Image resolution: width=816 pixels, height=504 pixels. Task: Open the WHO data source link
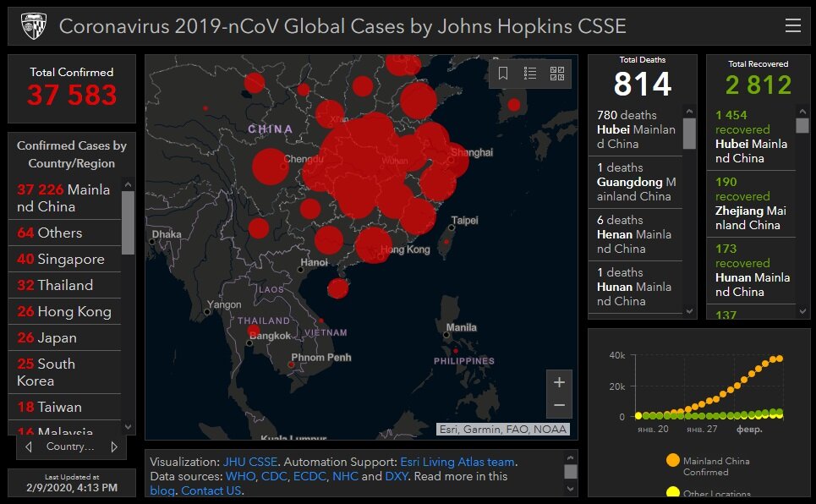240,476
